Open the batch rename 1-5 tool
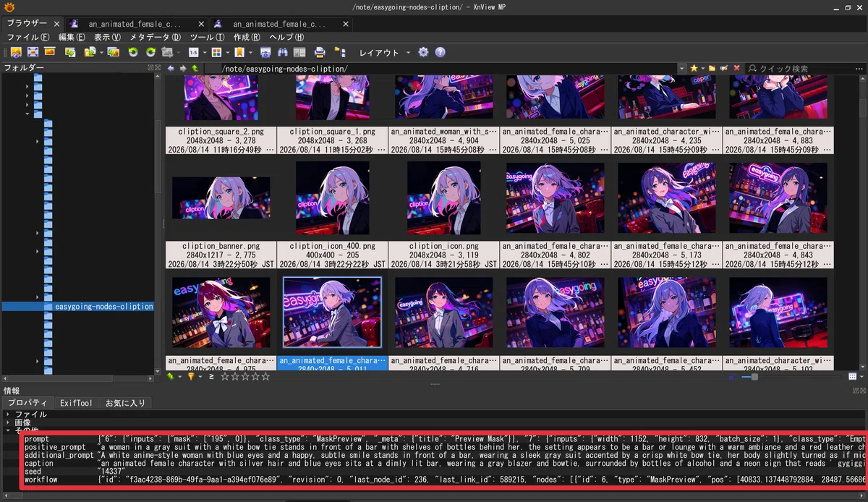The height and width of the screenshot is (502, 868). pyautogui.click(x=193, y=52)
